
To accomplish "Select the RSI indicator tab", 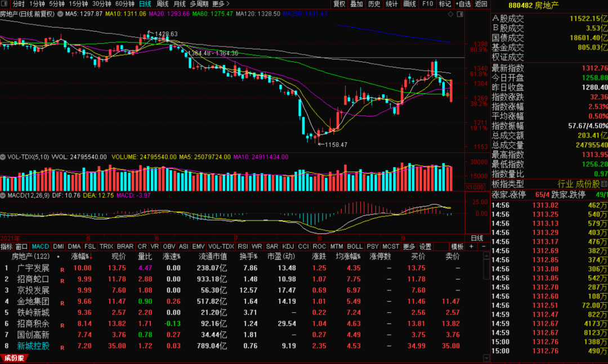I will 243,246.
